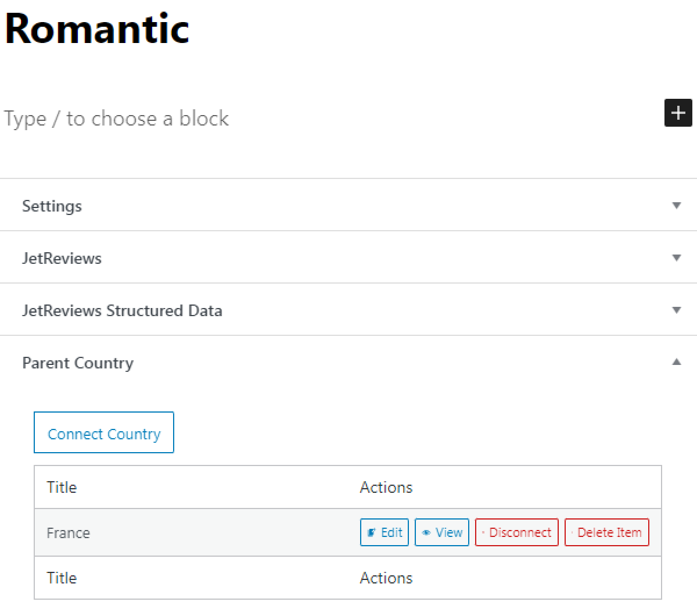Click the pencil icon inside the Edit button
The height and width of the screenshot is (616, 697).
pyautogui.click(x=371, y=532)
